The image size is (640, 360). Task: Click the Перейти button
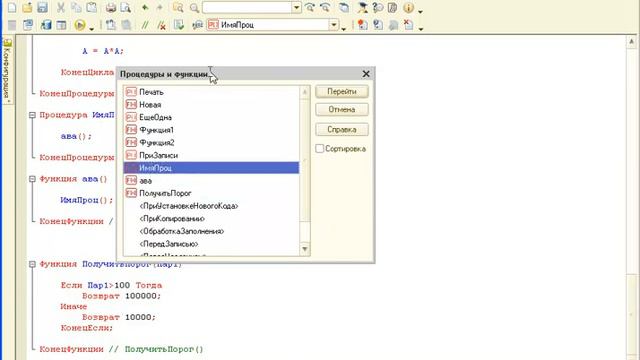[342, 91]
